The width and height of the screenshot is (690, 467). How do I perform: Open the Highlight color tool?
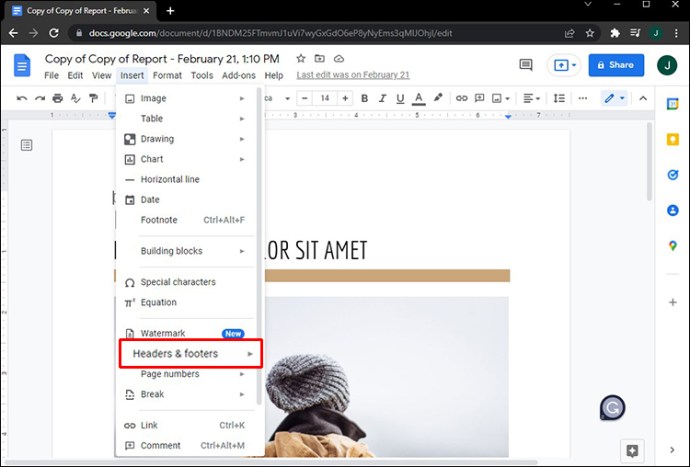point(437,98)
